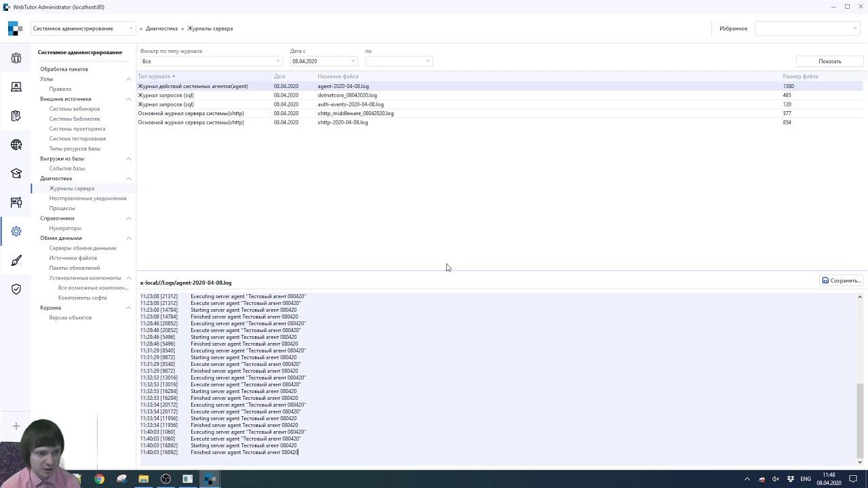Click the 'Сохранить...' save button
The image size is (868, 488).
point(841,281)
